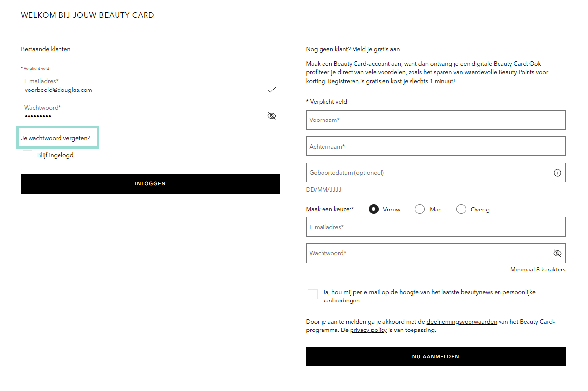Focus the Voornaam input field
This screenshot has width=588, height=391.
click(435, 120)
